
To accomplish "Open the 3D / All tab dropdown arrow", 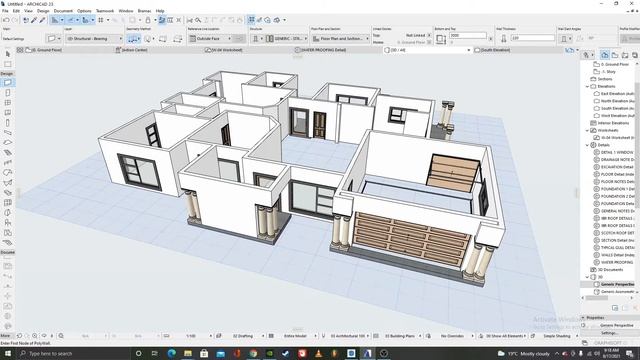I will [x=469, y=50].
